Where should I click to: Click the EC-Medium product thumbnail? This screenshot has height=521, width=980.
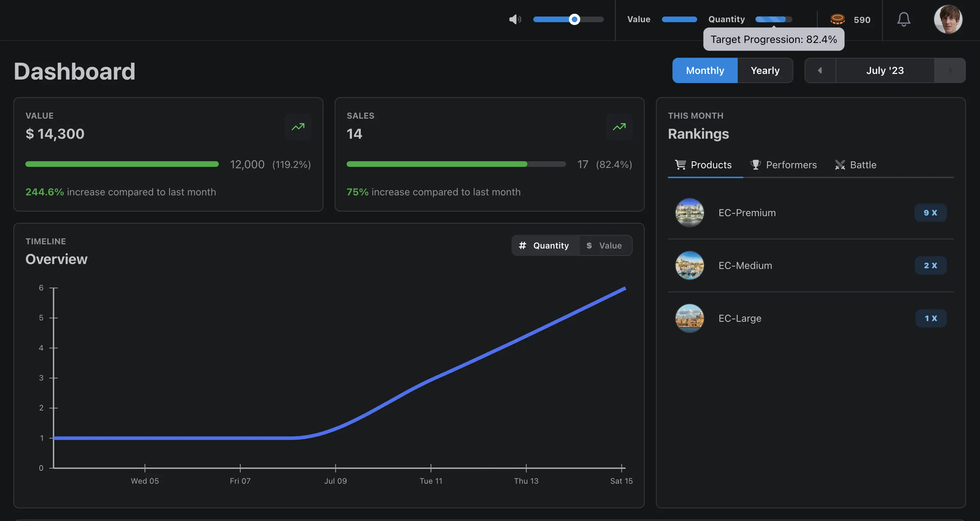pos(689,265)
